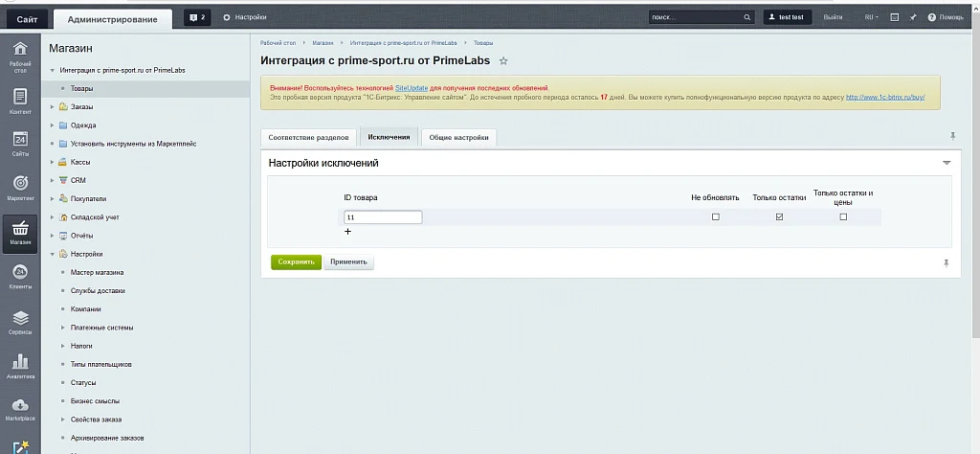Open the Помощь help icon
This screenshot has width=980, height=454.
(x=931, y=17)
